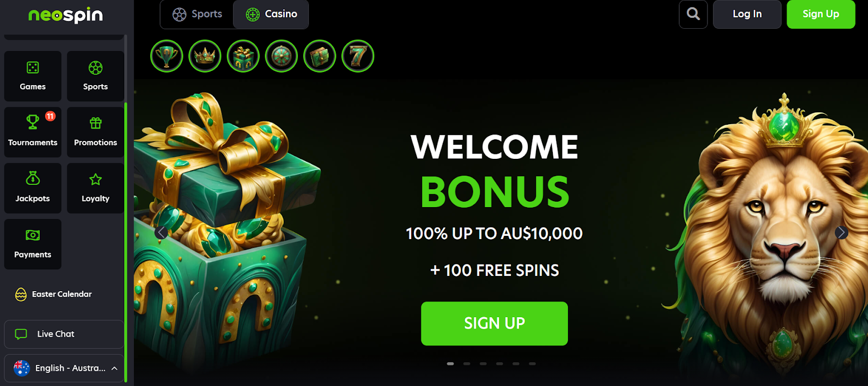Expand the English - Australia language selector
This screenshot has height=386, width=868.
pyautogui.click(x=65, y=368)
